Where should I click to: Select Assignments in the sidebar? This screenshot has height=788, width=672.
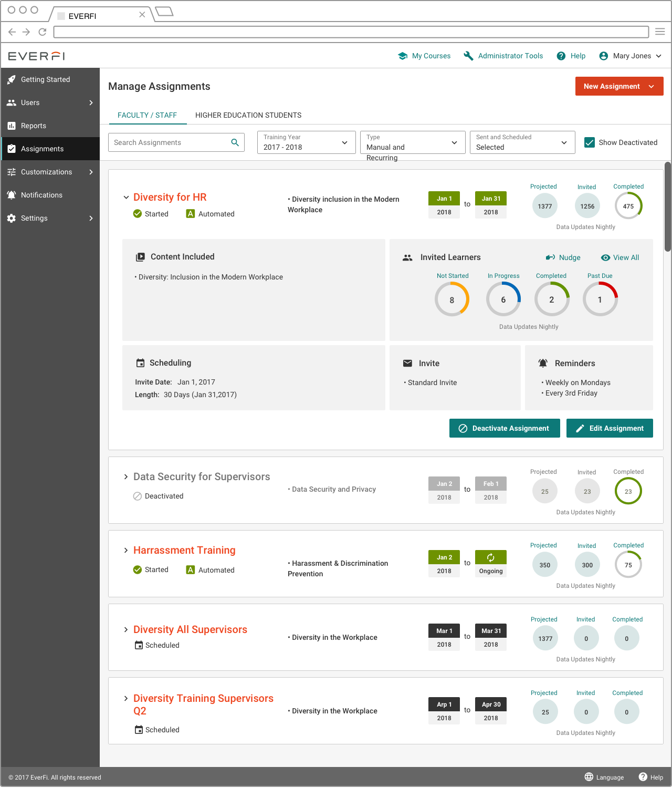pos(50,149)
